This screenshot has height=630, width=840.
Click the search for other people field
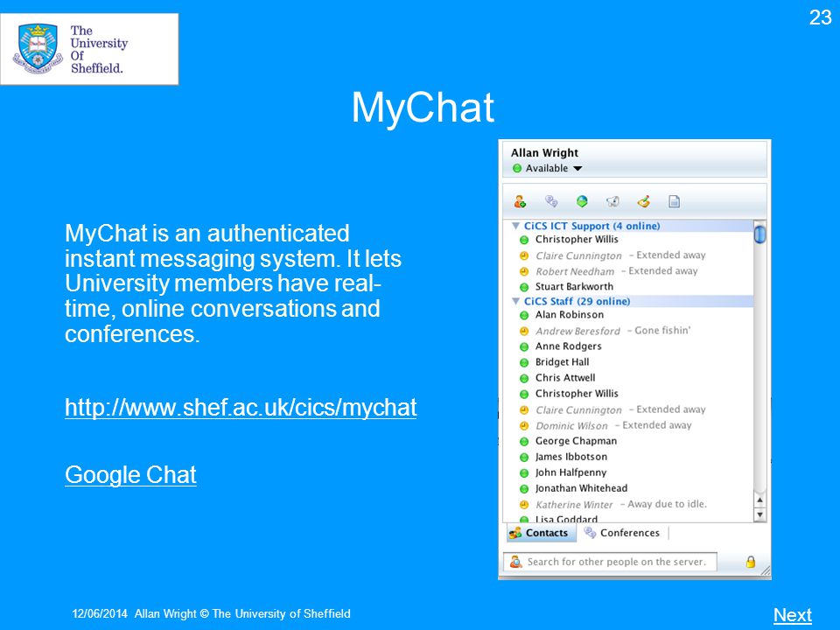[610, 562]
